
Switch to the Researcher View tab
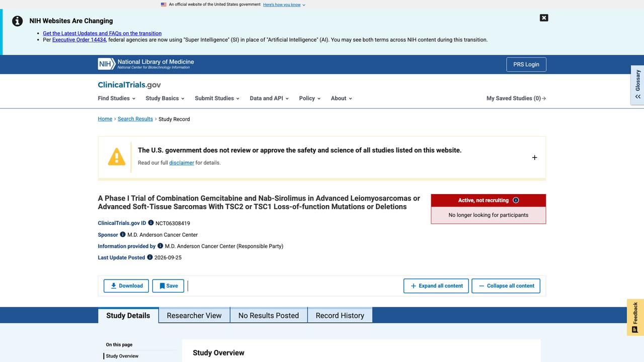click(x=194, y=315)
